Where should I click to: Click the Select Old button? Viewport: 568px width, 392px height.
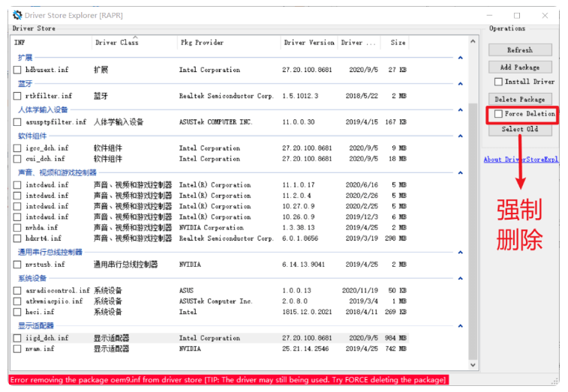click(520, 130)
